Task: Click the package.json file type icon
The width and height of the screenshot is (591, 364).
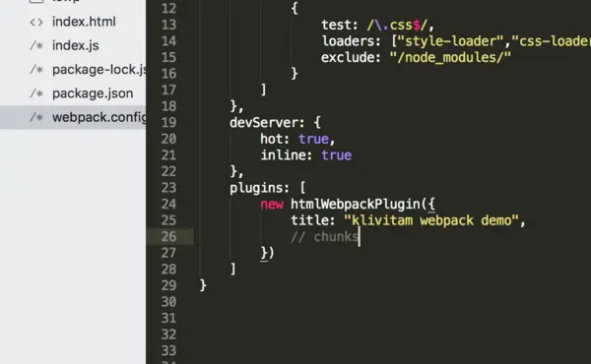Action: click(x=36, y=93)
